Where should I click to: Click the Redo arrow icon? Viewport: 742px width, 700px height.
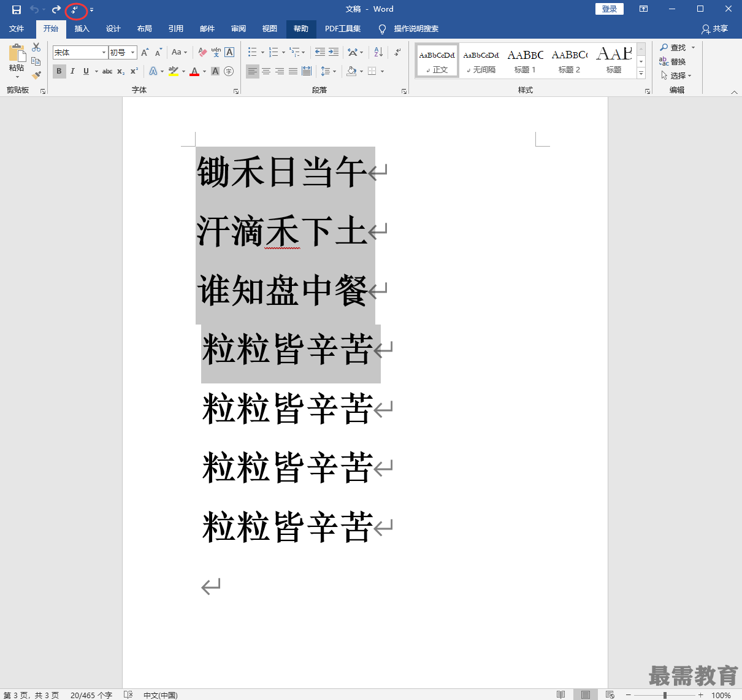56,9
